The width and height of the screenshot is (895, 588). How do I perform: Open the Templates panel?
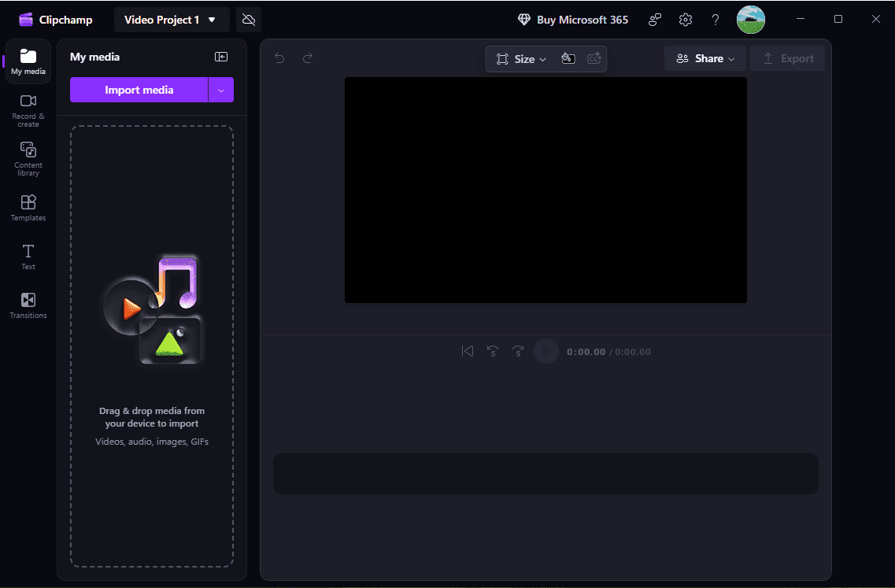28,207
